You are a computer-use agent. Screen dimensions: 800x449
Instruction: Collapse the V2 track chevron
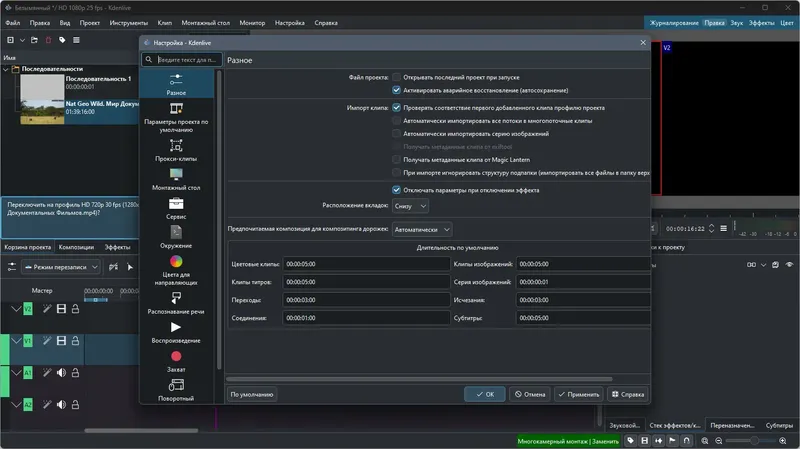[x=16, y=309]
